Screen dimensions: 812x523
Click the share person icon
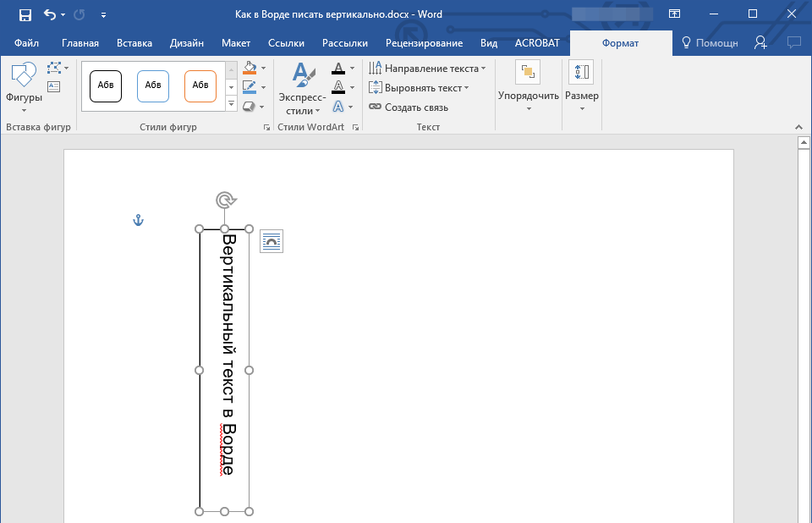click(760, 43)
